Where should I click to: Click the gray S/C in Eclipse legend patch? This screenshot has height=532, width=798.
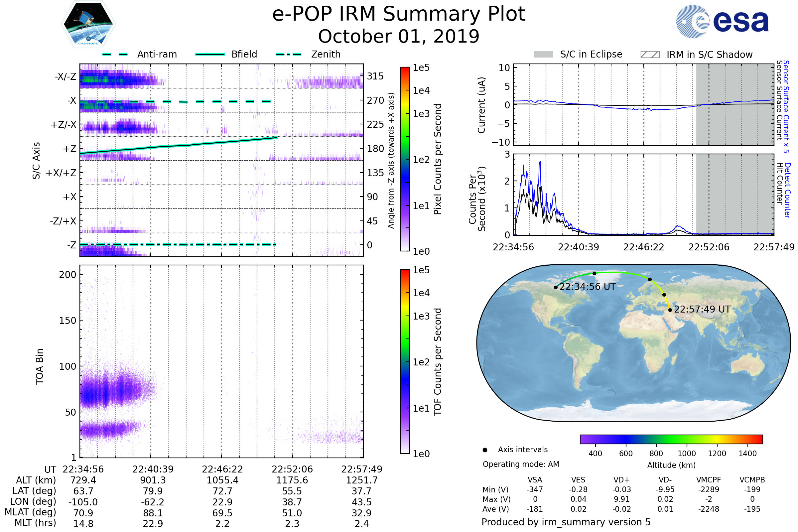tap(544, 55)
